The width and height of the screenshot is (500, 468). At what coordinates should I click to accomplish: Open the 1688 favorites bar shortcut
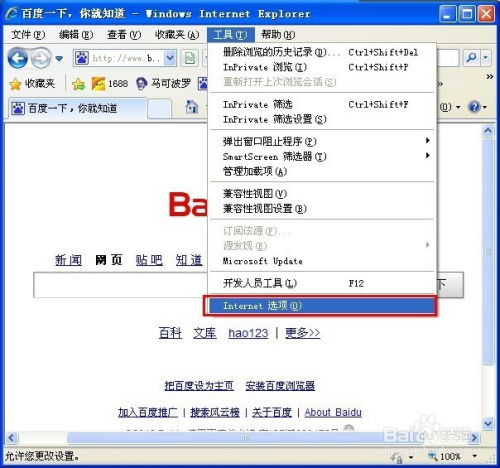[110, 83]
